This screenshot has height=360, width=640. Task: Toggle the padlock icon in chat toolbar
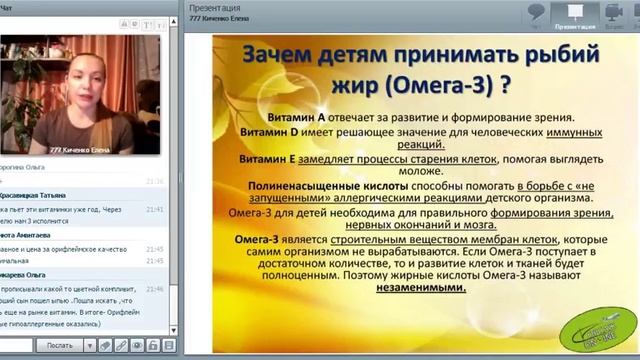pos(153,346)
